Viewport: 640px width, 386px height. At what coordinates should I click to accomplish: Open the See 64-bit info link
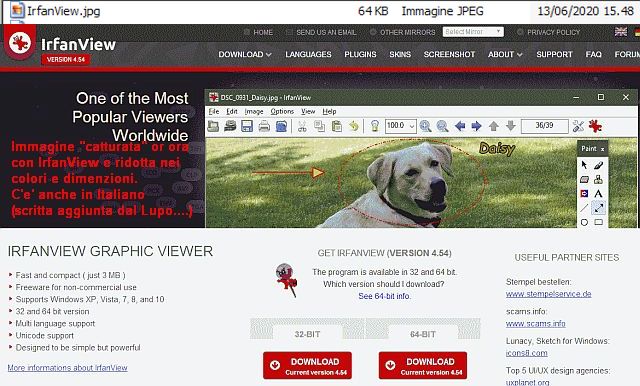click(384, 296)
